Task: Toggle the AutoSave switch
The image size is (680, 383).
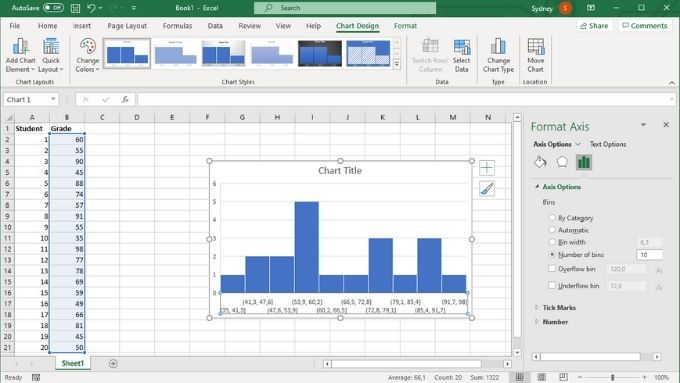Action: point(53,8)
